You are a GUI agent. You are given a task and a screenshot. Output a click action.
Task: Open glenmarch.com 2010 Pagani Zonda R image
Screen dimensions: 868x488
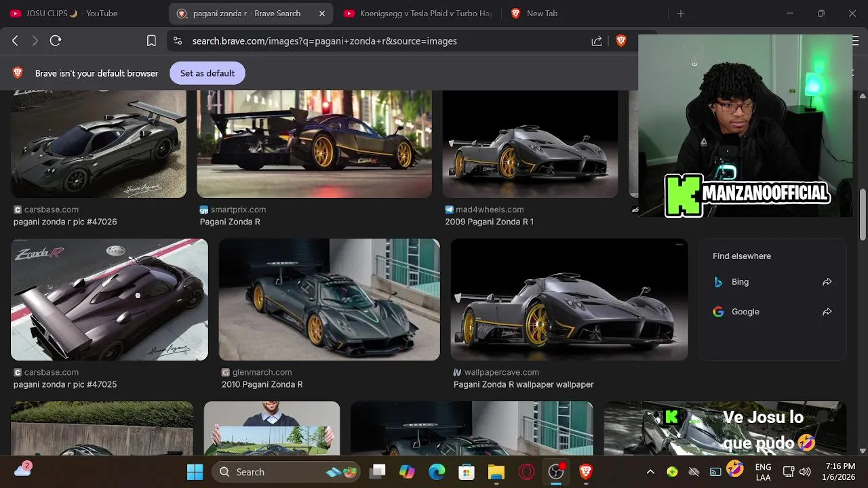pos(329,300)
